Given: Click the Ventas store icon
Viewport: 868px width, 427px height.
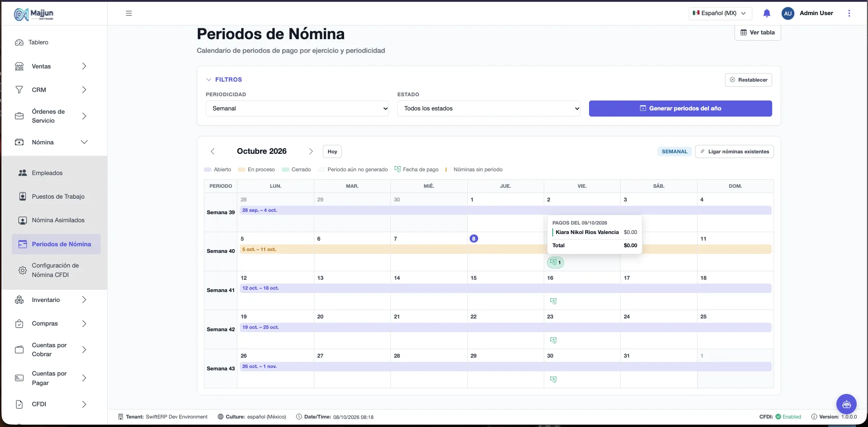Looking at the screenshot, I should [19, 67].
